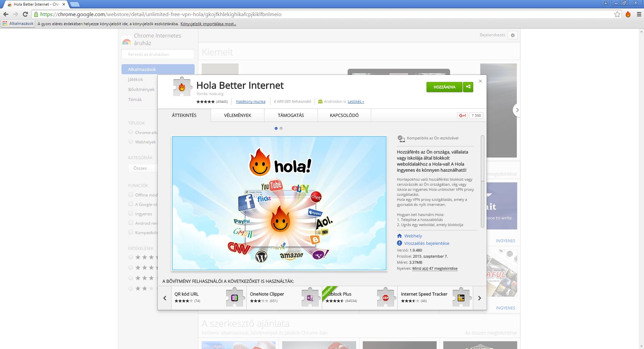Click the Chrome Web Store rainbow logo
Image resolution: width=644 pixels, height=349 pixels.
127,40
